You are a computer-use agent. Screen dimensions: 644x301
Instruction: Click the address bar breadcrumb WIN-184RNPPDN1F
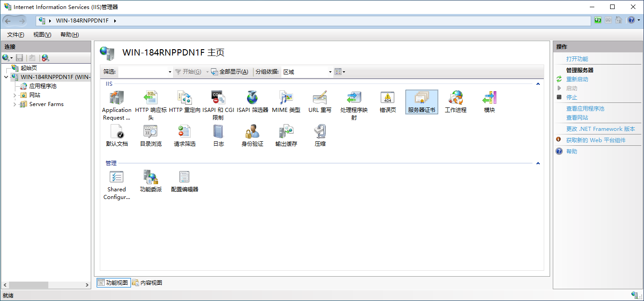[82, 21]
